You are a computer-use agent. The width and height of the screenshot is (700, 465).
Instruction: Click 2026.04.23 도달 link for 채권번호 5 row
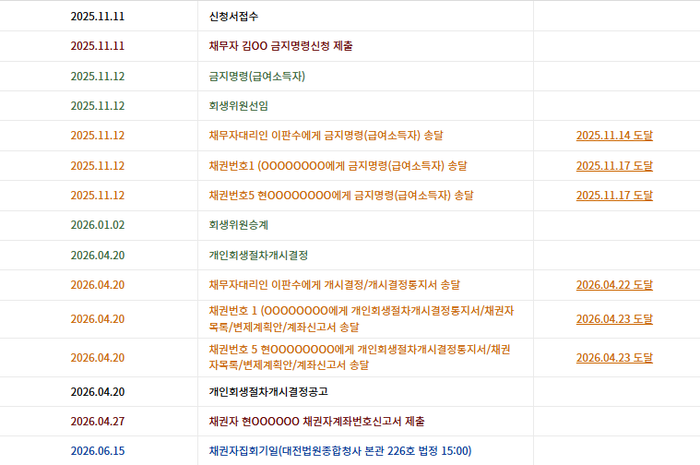[614, 357]
